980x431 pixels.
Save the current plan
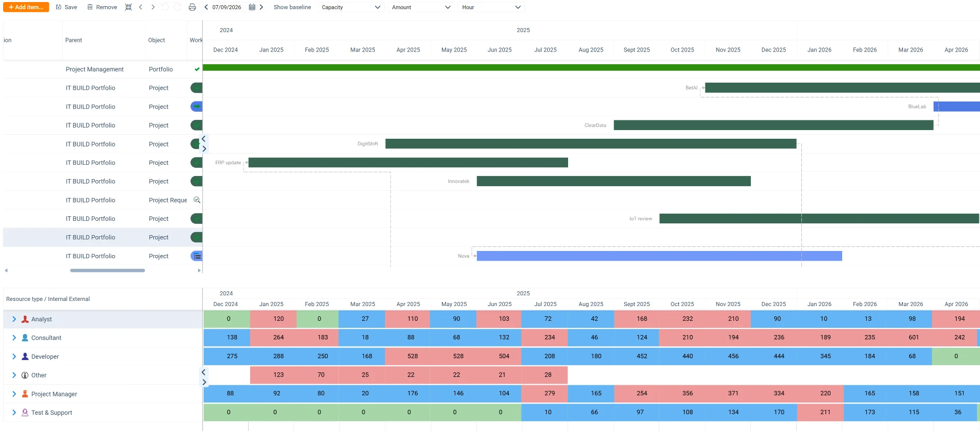66,7
